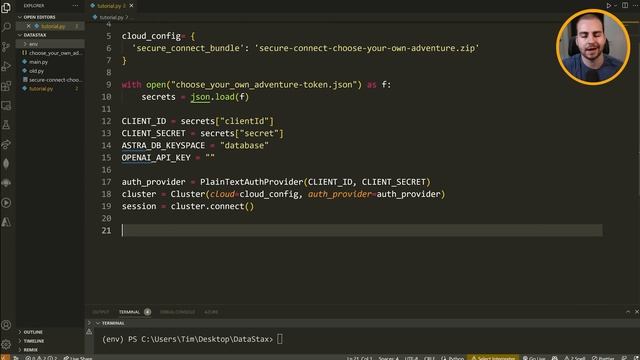640x360 pixels.
Task: Click arrow left of TERMINAL header
Action: [89, 323]
